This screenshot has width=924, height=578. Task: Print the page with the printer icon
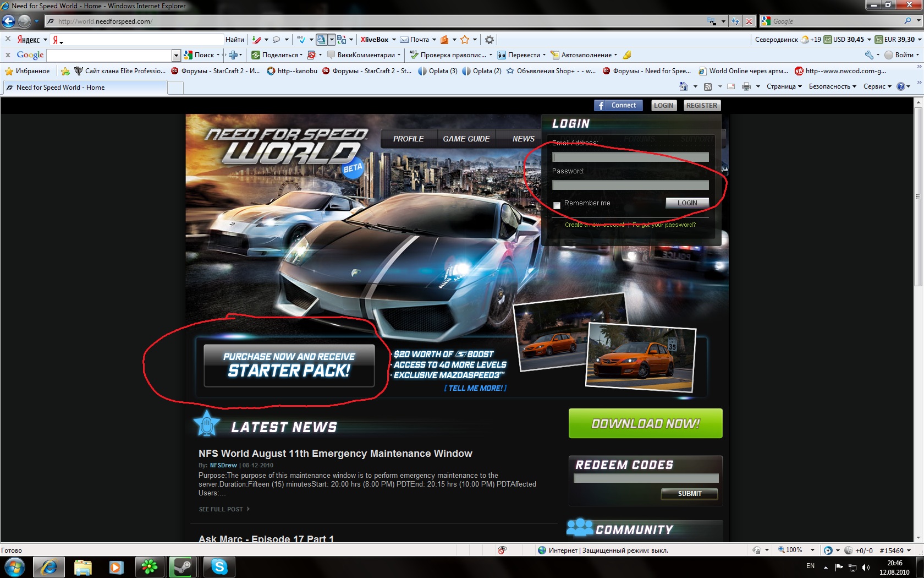[x=746, y=86]
